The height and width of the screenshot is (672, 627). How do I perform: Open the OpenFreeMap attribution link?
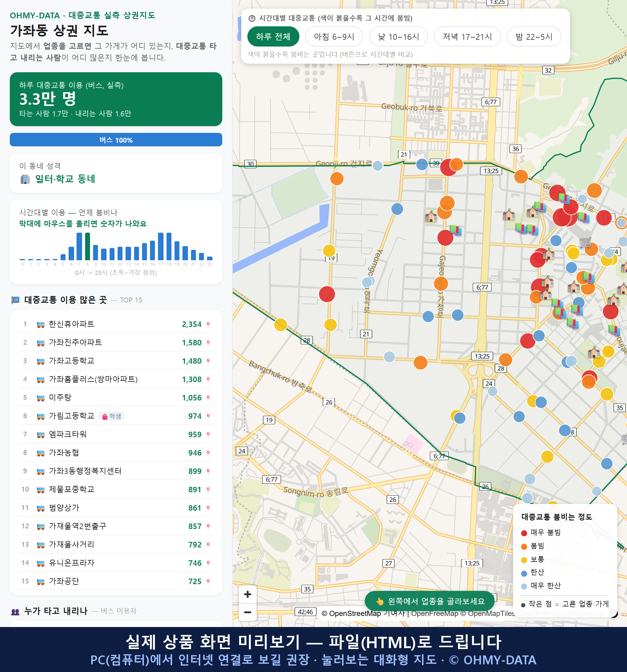pos(434,613)
